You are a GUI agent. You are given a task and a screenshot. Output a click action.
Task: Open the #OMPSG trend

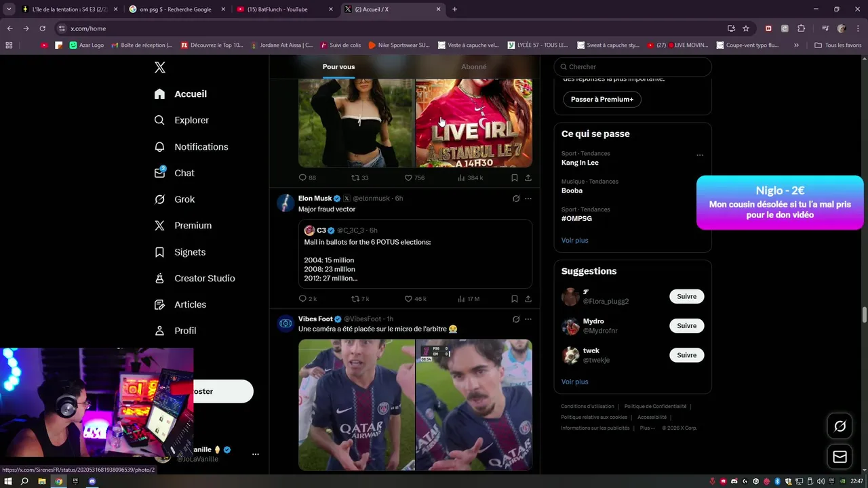[x=576, y=219]
